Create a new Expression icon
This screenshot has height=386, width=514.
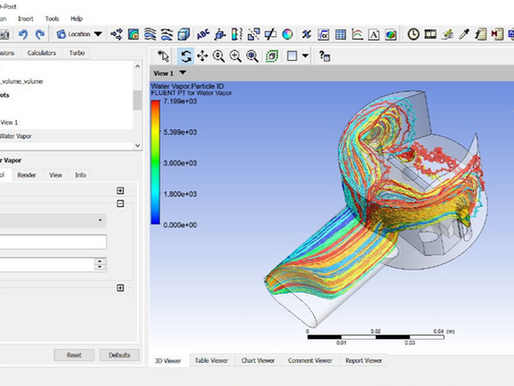pyautogui.click(x=324, y=34)
